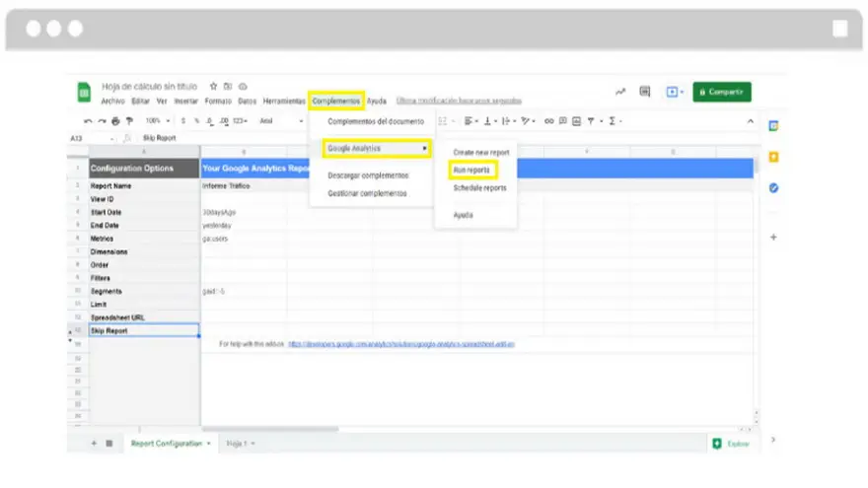Open the text wrapping dropdown
This screenshot has width=868, height=488.
point(509,120)
